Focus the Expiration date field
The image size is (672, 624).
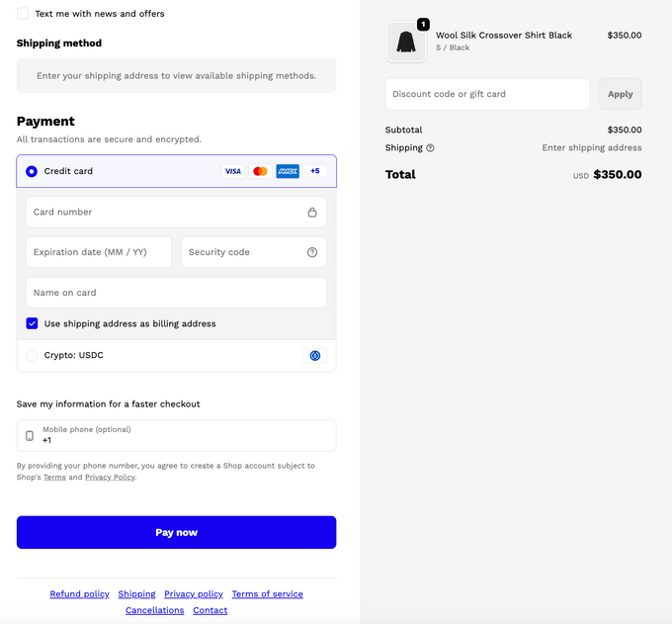[99, 252]
